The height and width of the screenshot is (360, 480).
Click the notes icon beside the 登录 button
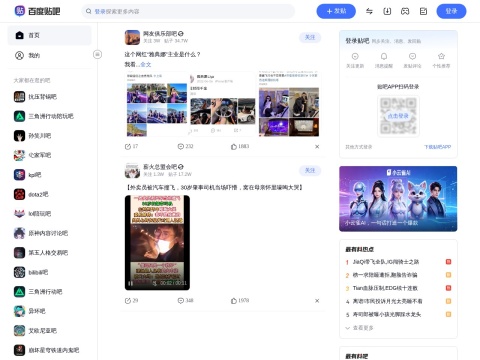[423, 11]
